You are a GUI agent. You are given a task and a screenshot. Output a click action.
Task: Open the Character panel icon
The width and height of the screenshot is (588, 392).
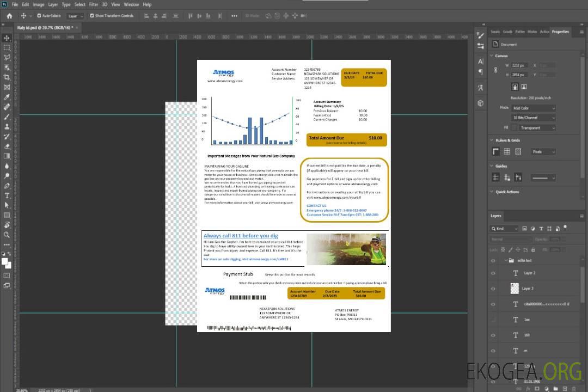[x=481, y=62]
